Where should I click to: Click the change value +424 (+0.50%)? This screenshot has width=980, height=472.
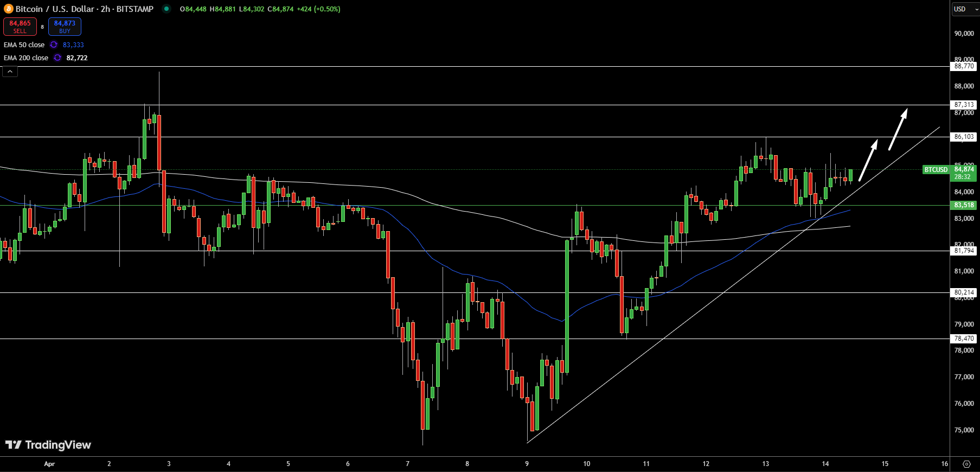coord(319,9)
